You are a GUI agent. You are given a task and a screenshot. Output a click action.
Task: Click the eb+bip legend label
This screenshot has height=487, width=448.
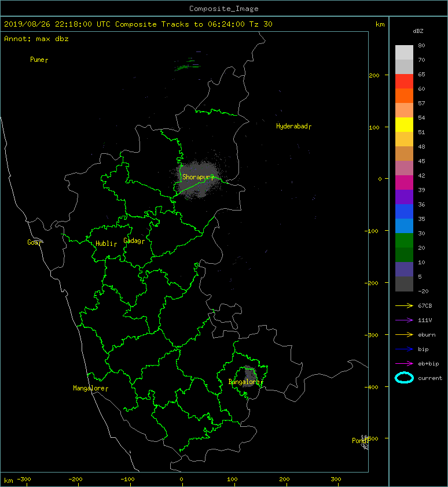[428, 364]
